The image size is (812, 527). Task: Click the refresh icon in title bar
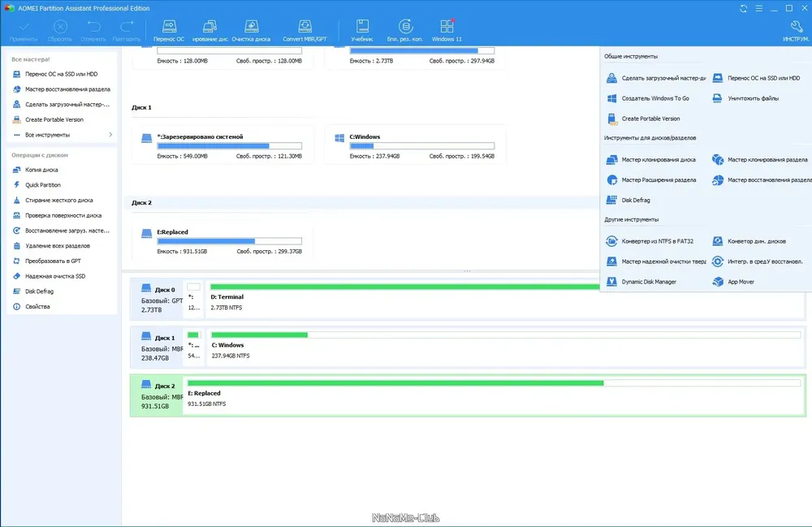pos(743,8)
